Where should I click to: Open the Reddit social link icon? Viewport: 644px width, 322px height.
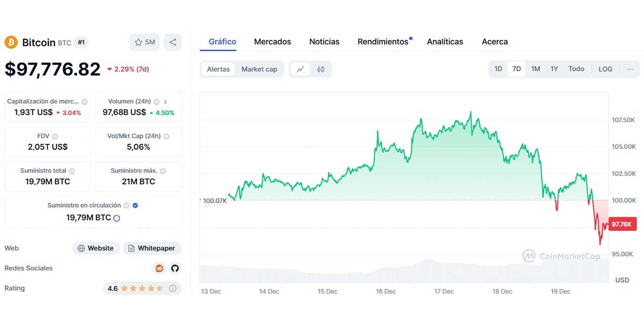click(159, 268)
